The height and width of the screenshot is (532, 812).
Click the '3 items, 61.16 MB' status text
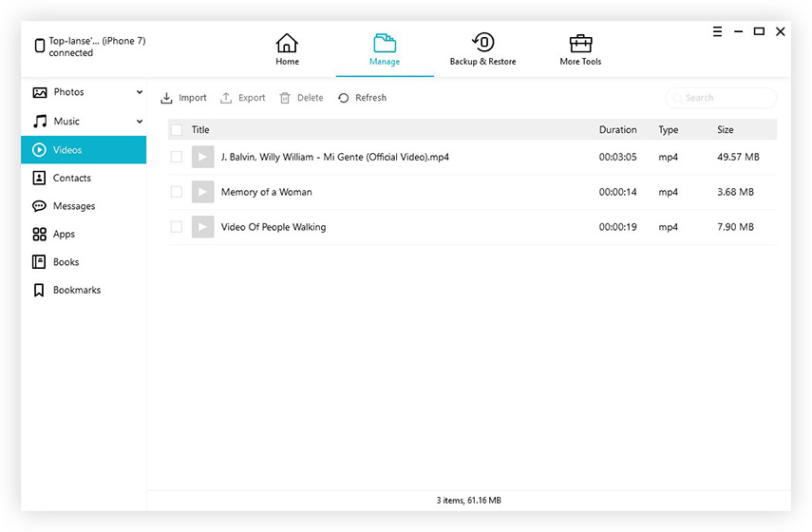[x=468, y=501]
